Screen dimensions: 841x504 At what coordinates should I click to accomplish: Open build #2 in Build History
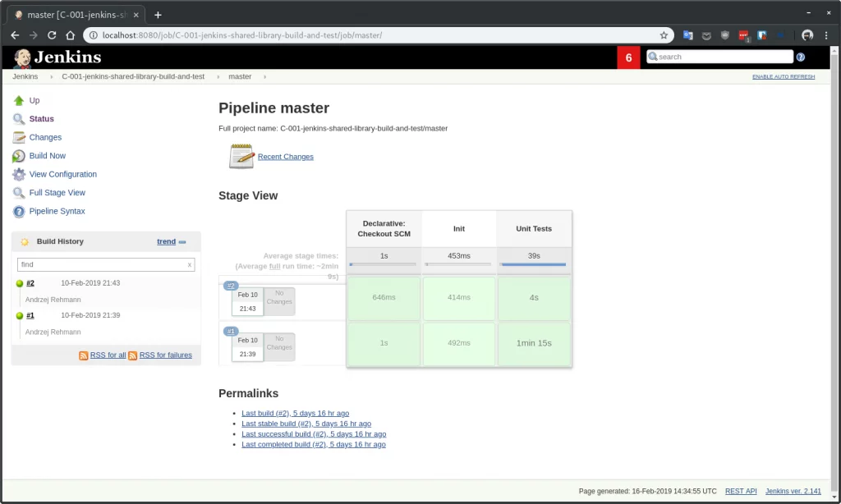[x=30, y=283]
